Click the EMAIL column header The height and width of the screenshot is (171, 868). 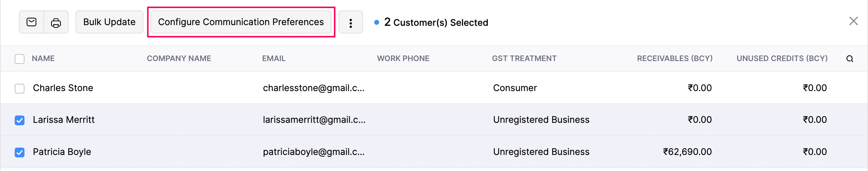tap(273, 59)
